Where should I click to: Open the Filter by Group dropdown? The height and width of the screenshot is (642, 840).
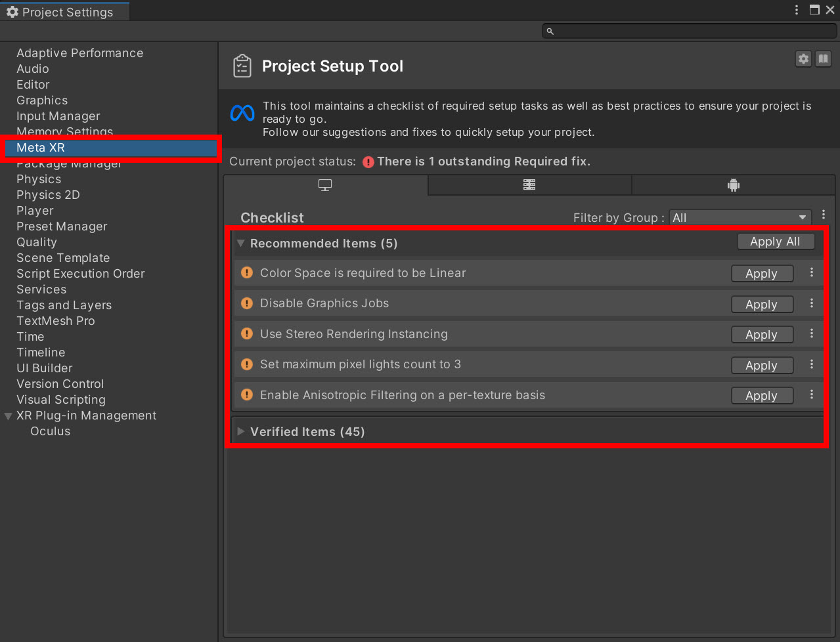pos(740,217)
